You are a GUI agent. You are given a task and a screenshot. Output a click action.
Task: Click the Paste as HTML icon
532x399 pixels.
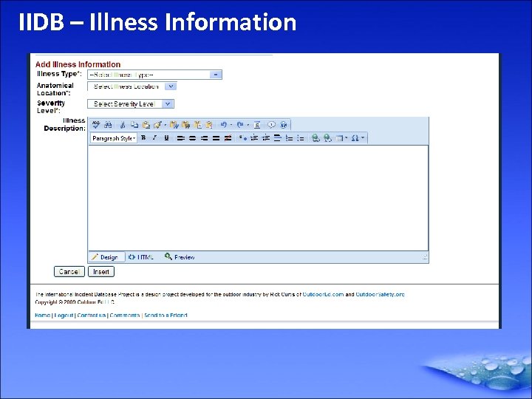point(209,125)
